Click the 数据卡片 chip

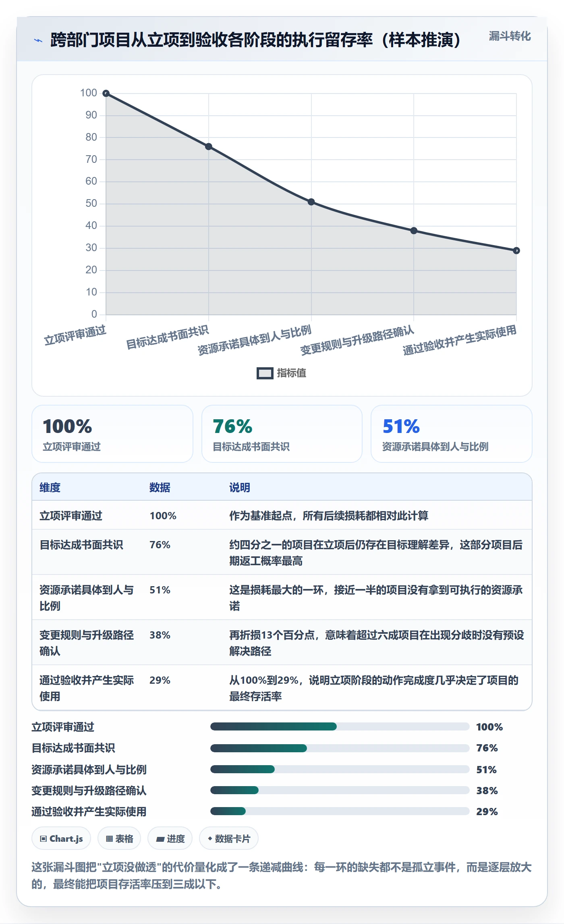tap(229, 839)
